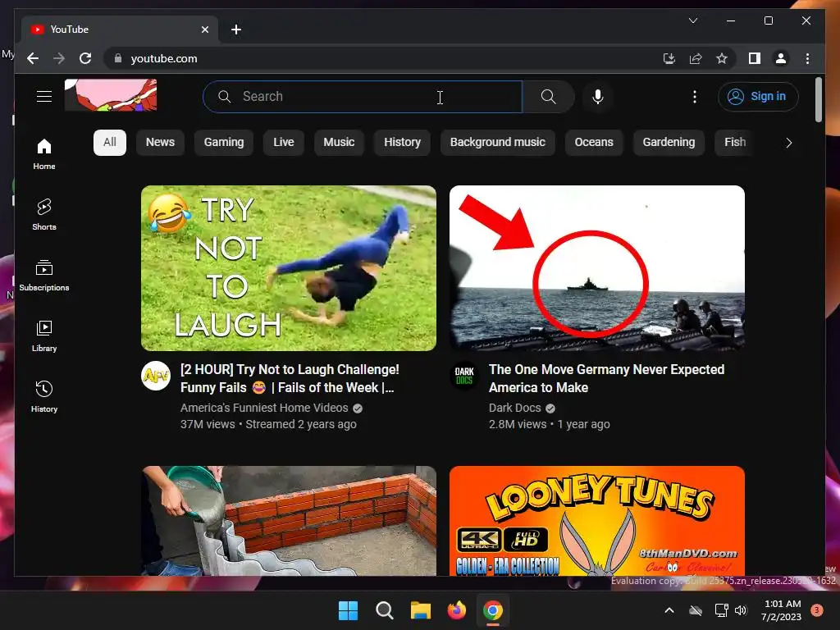
Task: Click the page vertical scrollbar thumb
Action: [x=818, y=99]
